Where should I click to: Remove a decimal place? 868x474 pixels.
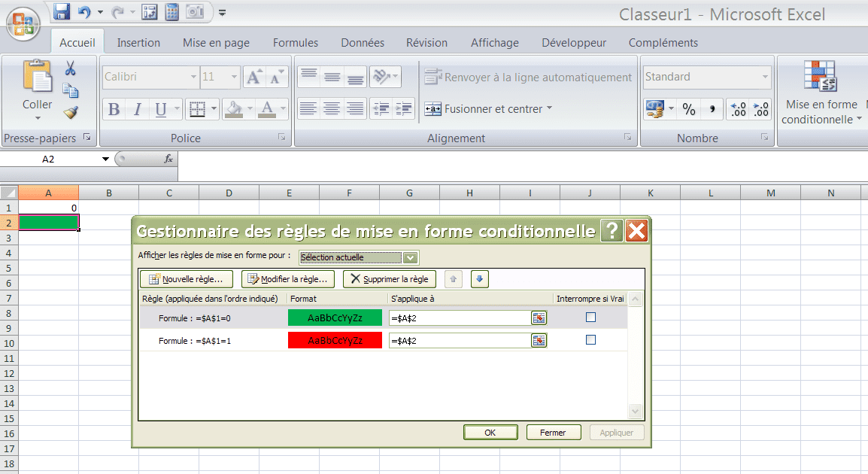(x=761, y=109)
